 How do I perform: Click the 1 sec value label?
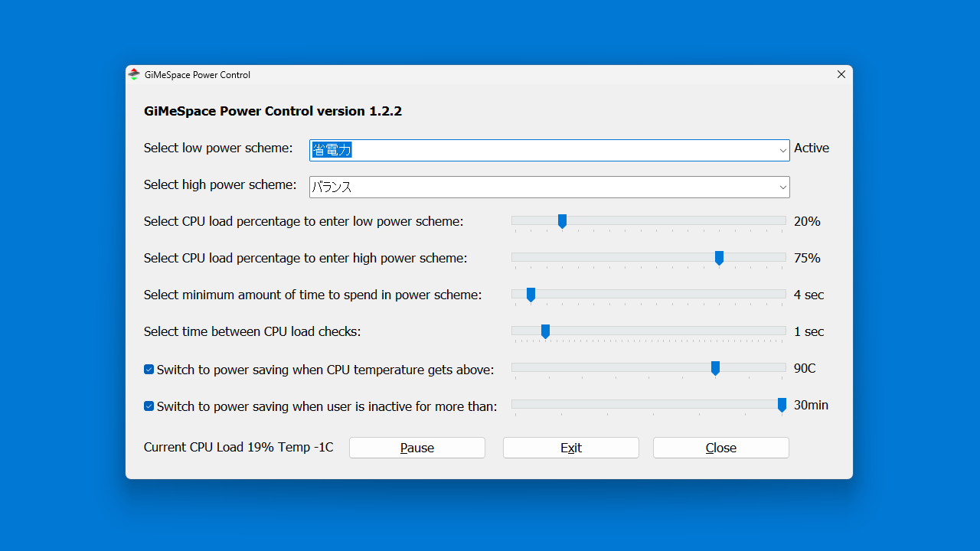point(809,332)
